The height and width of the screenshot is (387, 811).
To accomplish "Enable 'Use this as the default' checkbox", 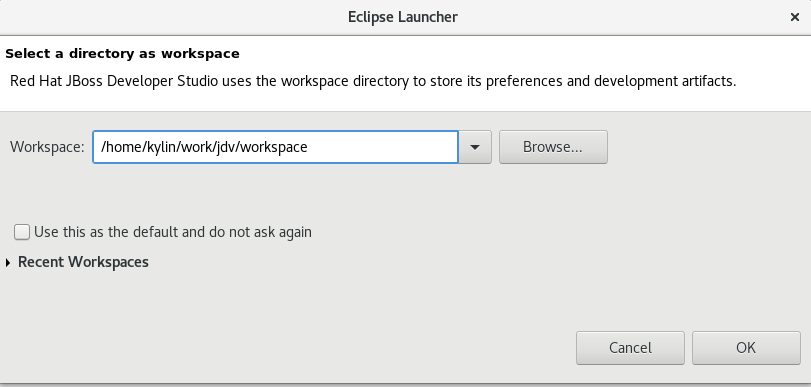I will click(x=22, y=232).
